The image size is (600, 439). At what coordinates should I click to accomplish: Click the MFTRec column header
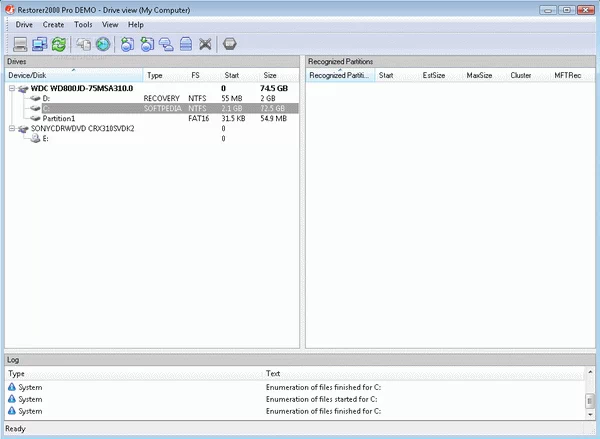pos(572,75)
